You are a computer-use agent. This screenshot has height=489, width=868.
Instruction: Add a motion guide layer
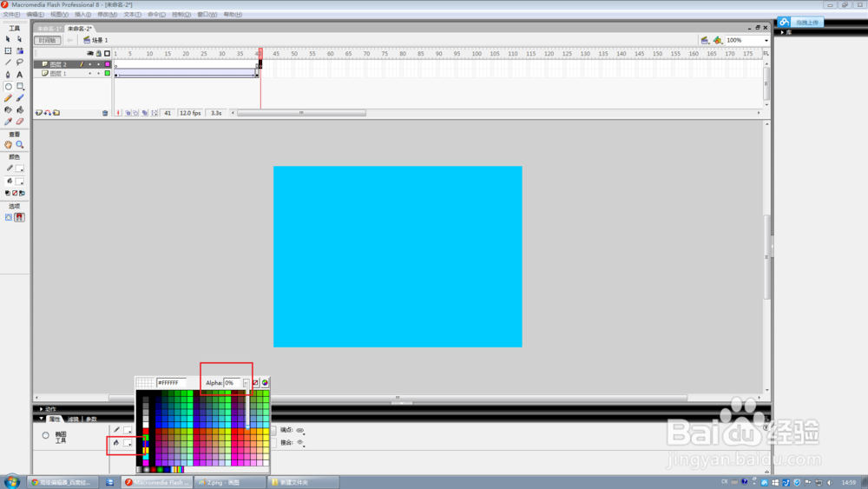pyautogui.click(x=48, y=113)
